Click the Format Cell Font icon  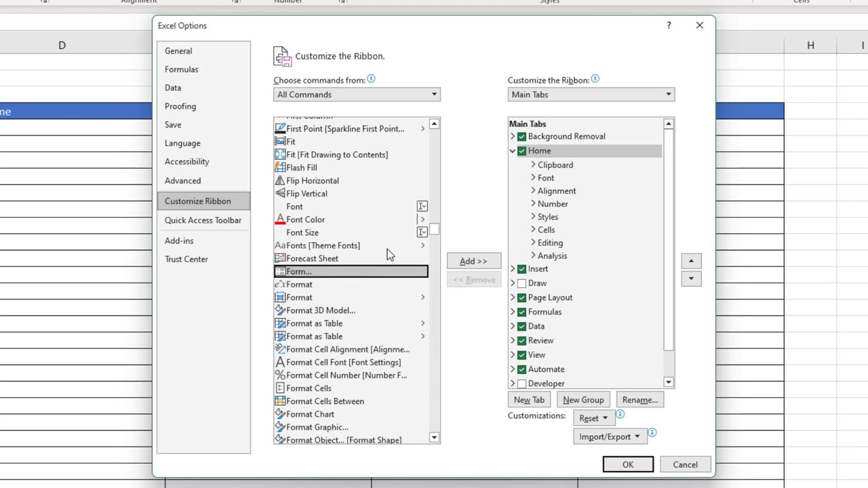(x=280, y=362)
